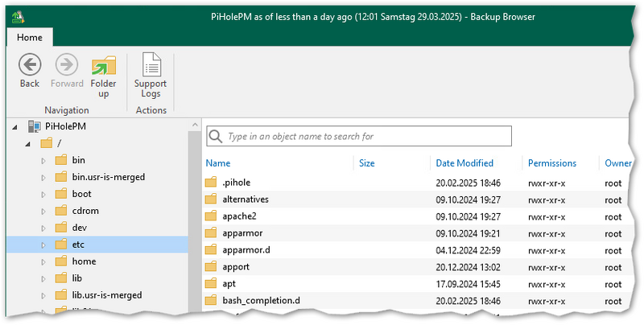This screenshot has height=325, width=644.
Task: Collapse the PiHolePM root node
Action: tap(15, 126)
